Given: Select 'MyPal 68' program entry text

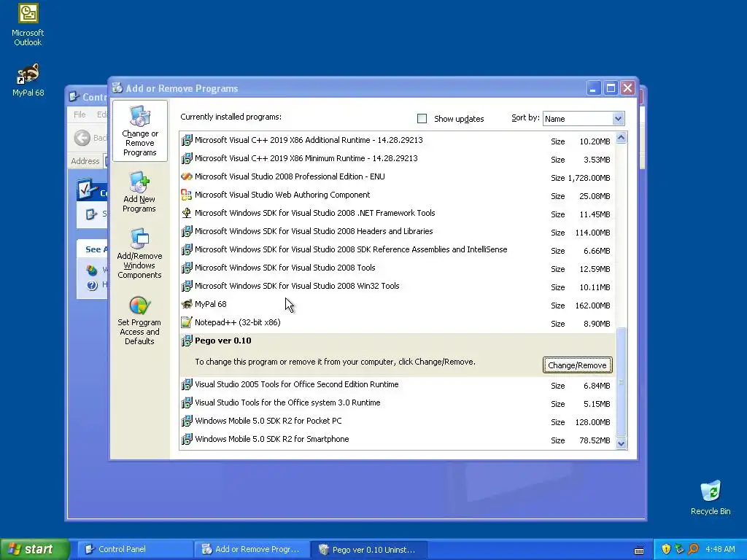Looking at the screenshot, I should (211, 304).
